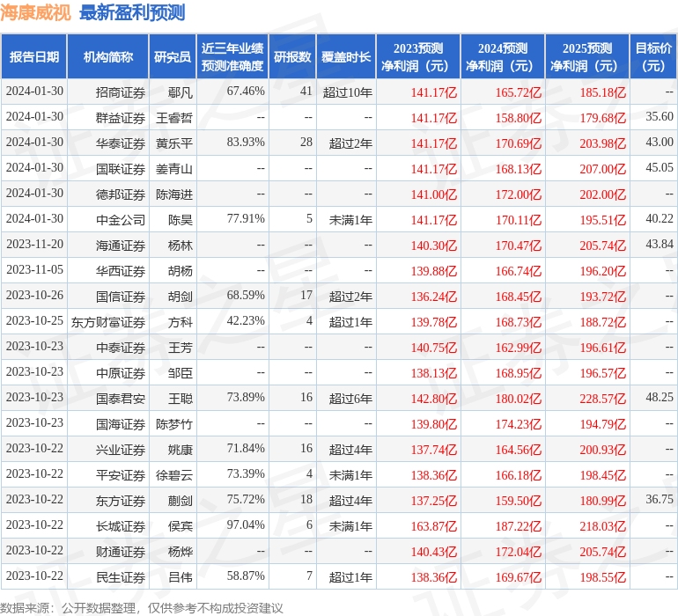678x616 pixels.
Task: Click researcher name 王睿哲
Action: pos(174,118)
